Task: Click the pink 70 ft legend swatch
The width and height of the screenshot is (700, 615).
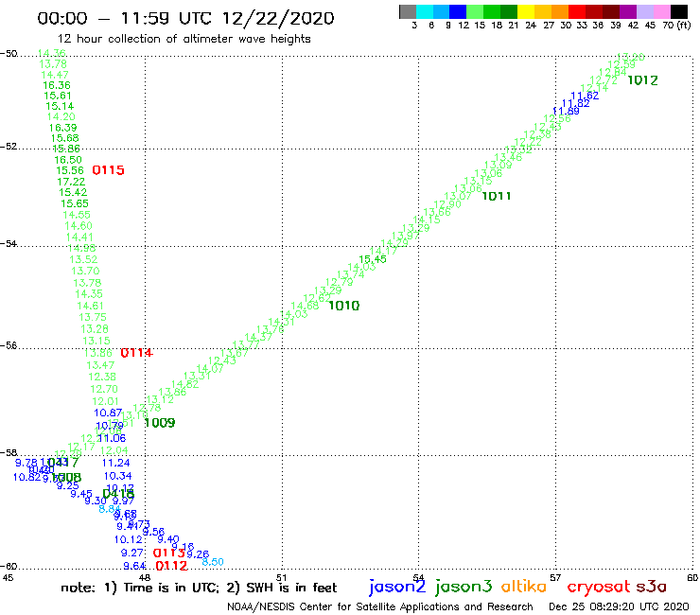Action: 661,11
